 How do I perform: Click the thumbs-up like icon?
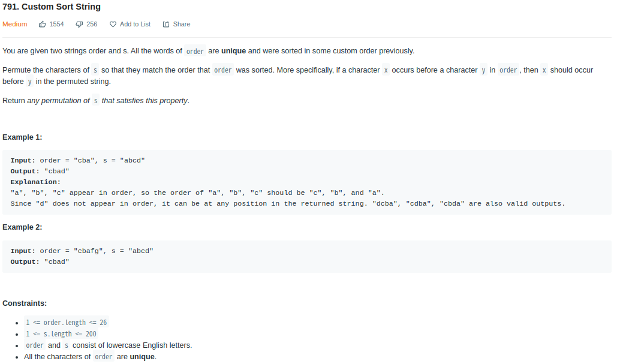[x=43, y=25]
